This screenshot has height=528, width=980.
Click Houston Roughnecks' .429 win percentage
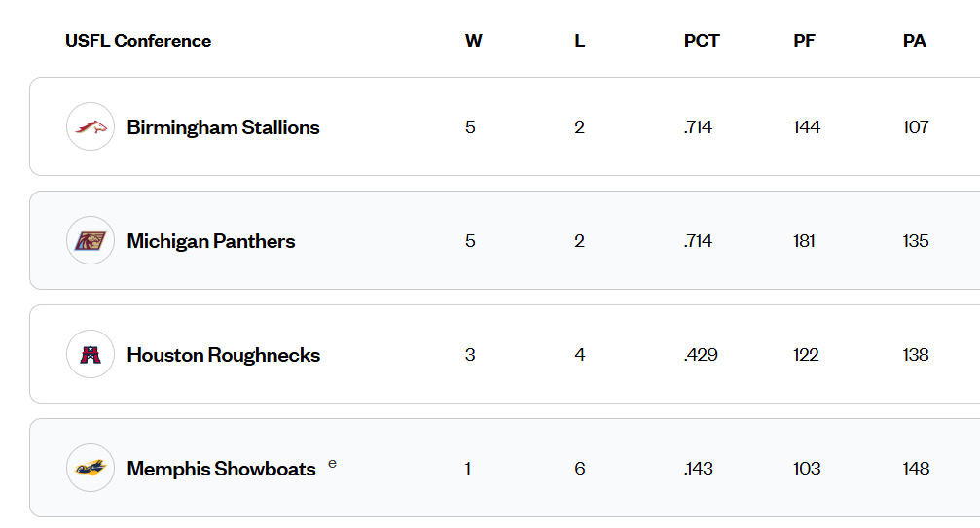click(x=701, y=355)
